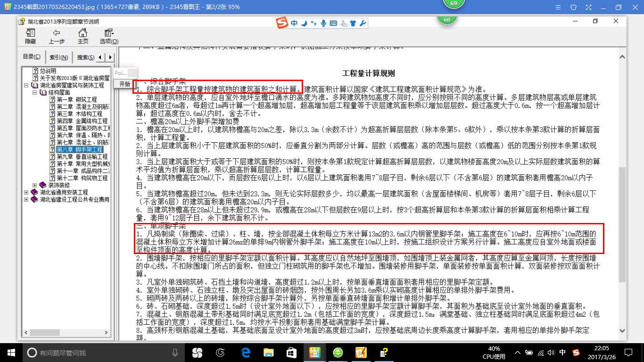The width and height of the screenshot is (644, 362).
Task: Click the Sogou microphone voice input icon
Action: pyautogui.click(x=323, y=23)
